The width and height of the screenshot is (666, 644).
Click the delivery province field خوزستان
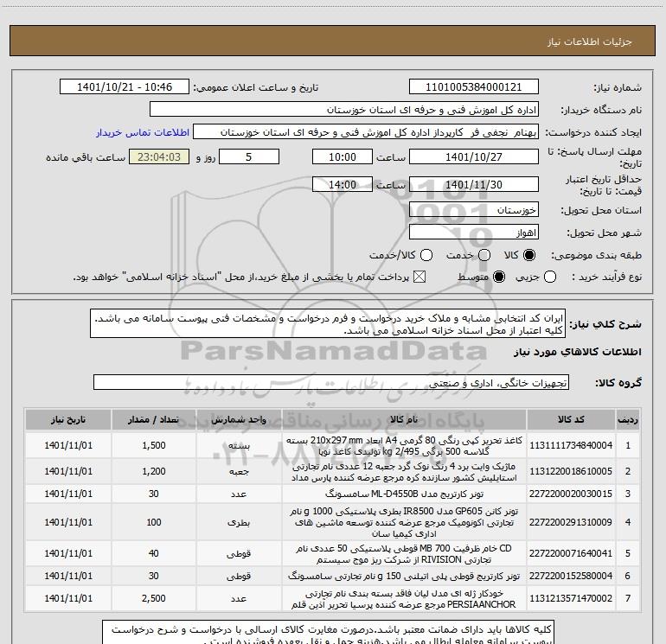point(474,210)
